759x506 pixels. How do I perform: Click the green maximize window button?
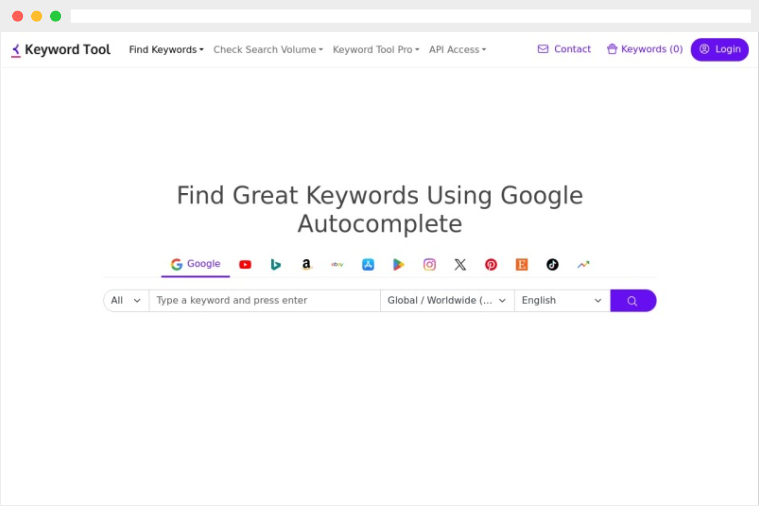click(x=56, y=16)
